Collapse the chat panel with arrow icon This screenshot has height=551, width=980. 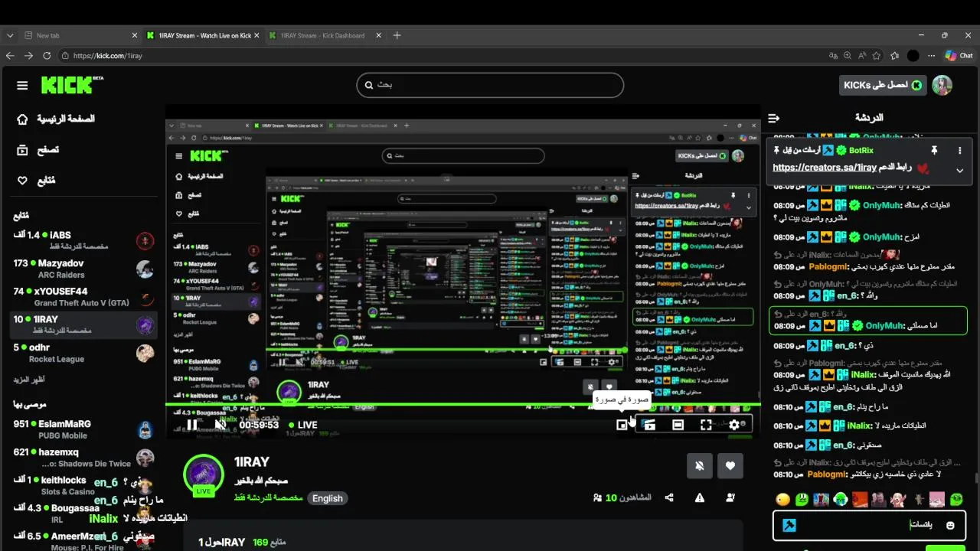(773, 118)
